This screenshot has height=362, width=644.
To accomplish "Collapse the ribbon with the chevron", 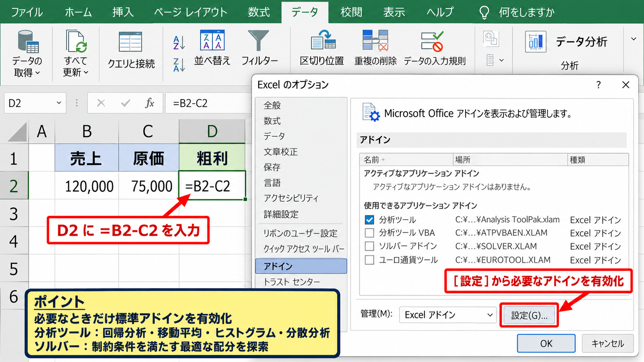I will [x=634, y=39].
